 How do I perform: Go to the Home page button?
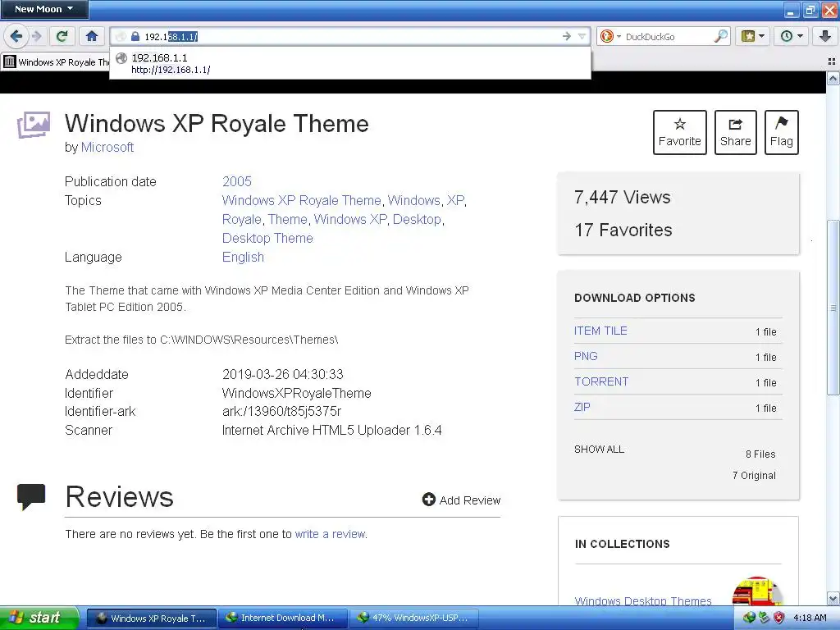click(x=92, y=36)
